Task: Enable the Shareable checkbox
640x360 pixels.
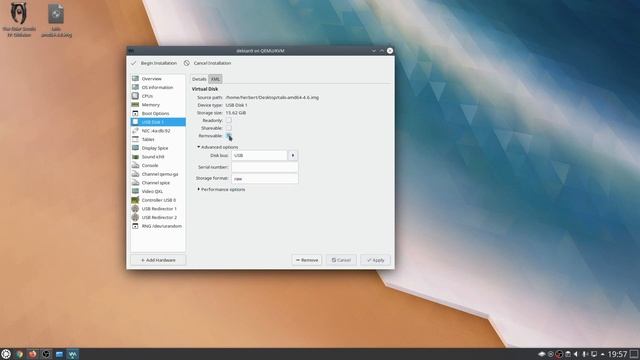Action: pyautogui.click(x=229, y=128)
